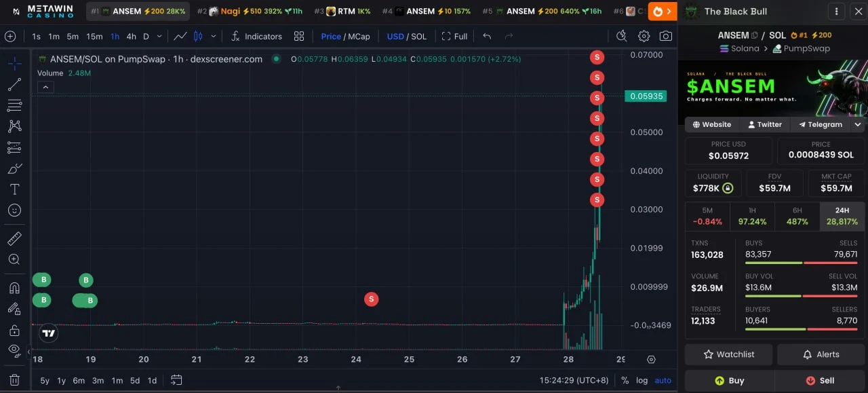The height and width of the screenshot is (393, 868).
Task: Select the 6H stats tab showing 487%
Action: pos(797,216)
